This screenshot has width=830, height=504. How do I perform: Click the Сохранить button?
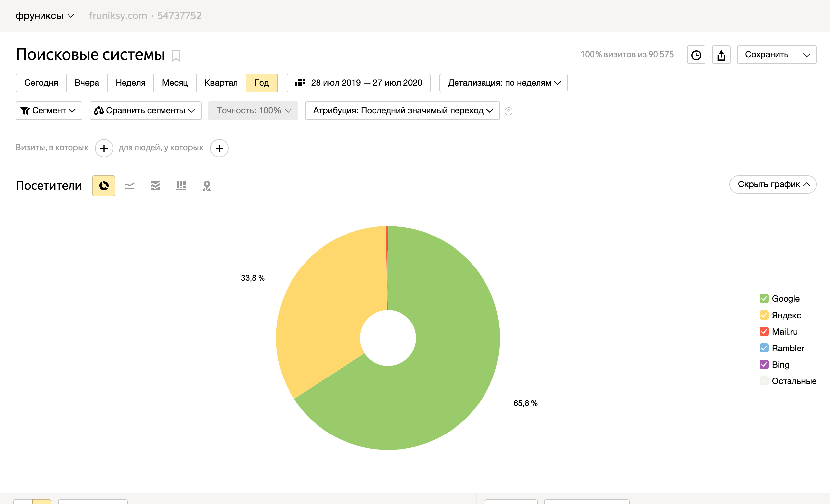(766, 55)
